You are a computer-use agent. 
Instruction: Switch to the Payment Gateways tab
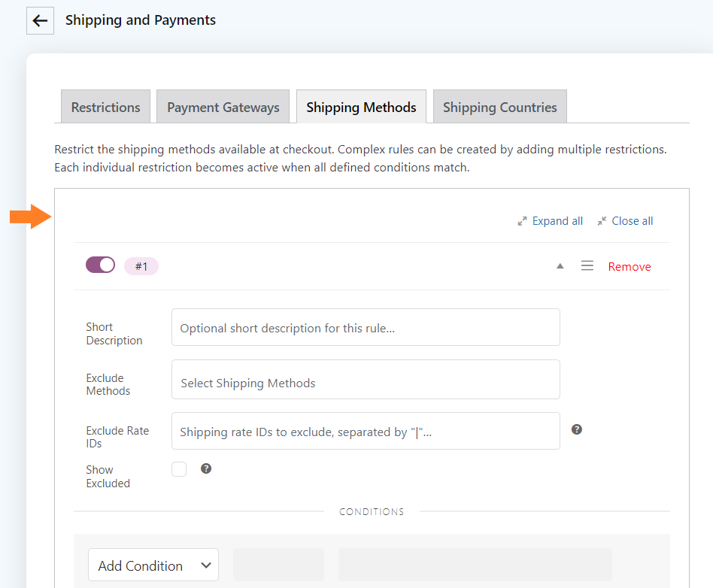[223, 107]
